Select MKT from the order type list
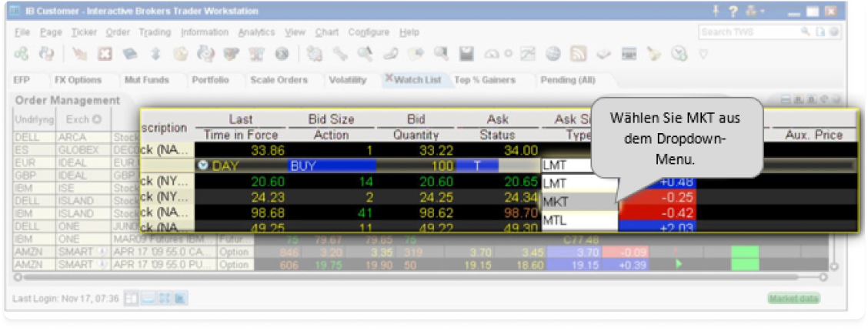Viewport: 868px width, 331px height. (579, 202)
